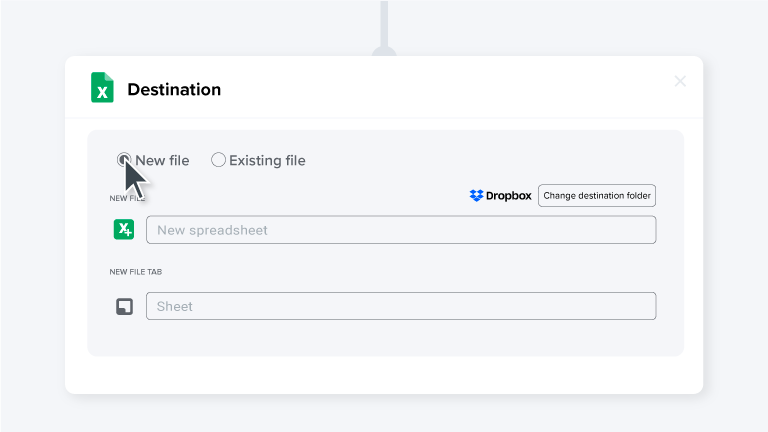The width and height of the screenshot is (768, 432).
Task: Focus the Sheet tab name field
Action: pyautogui.click(x=400, y=306)
